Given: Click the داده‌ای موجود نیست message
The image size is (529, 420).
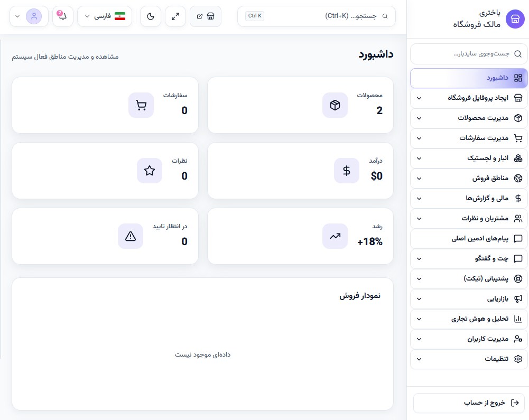Looking at the screenshot, I should pos(203,354).
